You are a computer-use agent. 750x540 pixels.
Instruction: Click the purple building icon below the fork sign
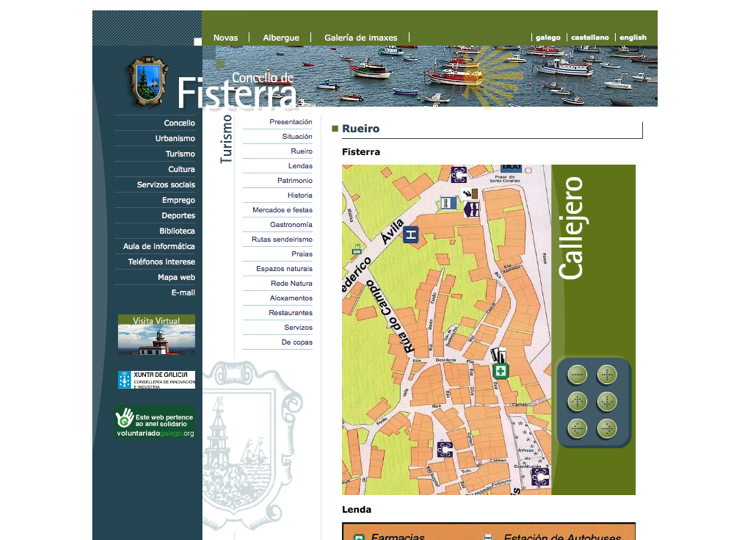(x=471, y=209)
